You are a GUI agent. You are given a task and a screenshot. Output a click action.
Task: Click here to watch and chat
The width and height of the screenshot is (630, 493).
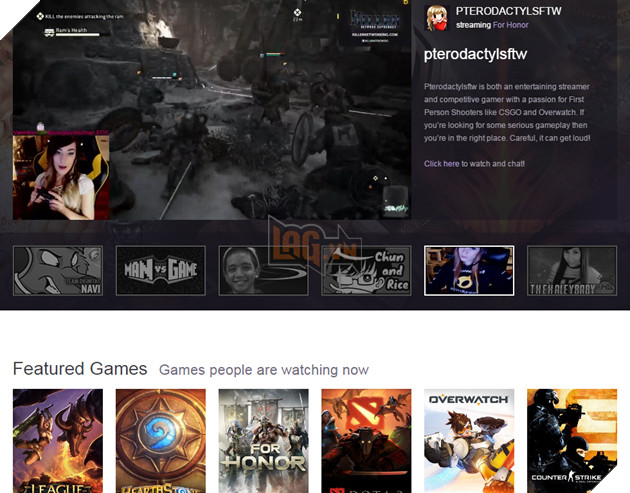441,164
